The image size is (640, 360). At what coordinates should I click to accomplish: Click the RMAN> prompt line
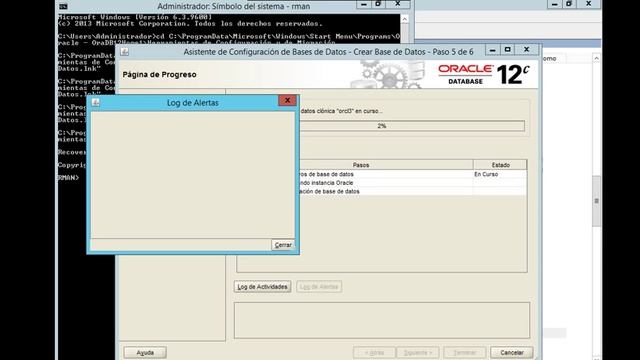click(69, 178)
